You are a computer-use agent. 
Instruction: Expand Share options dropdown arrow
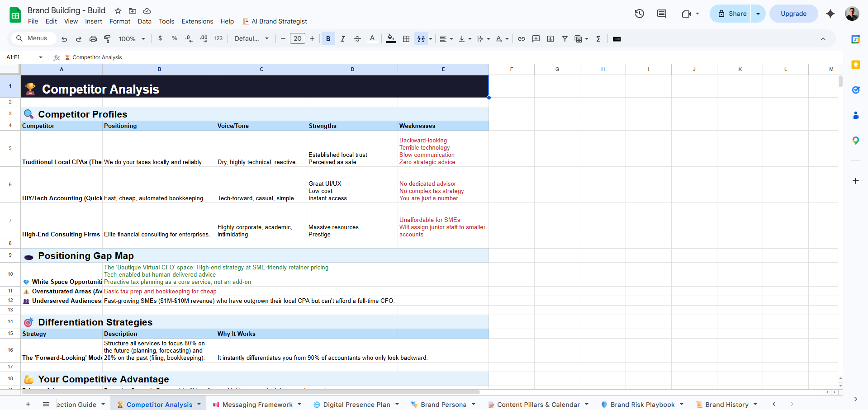758,14
